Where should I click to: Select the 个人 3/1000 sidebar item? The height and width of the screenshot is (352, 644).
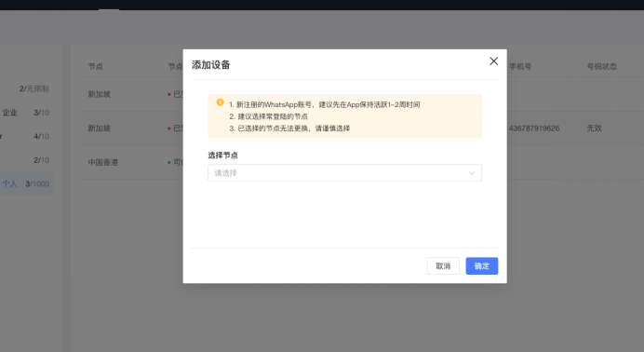26,183
